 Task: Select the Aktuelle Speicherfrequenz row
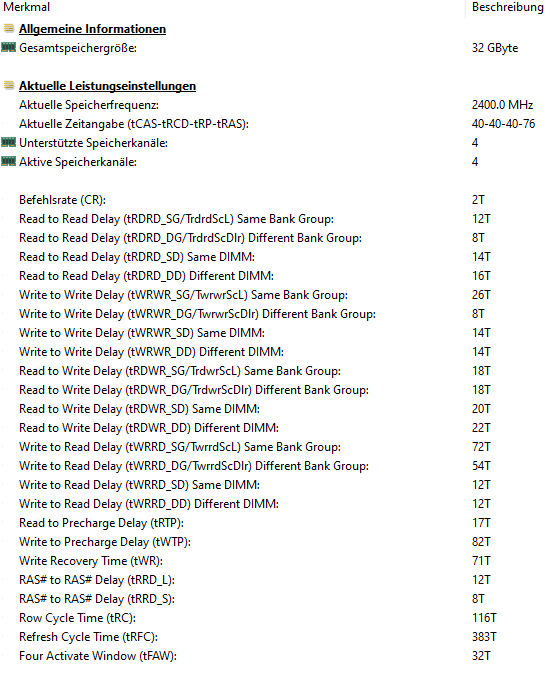(279, 105)
